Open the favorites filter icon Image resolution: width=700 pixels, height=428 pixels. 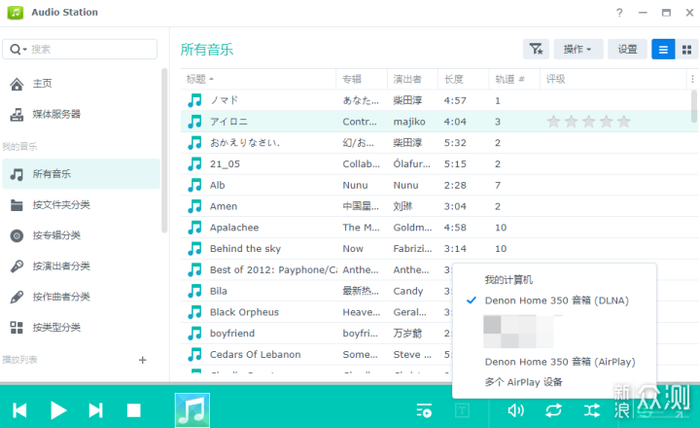[536, 49]
